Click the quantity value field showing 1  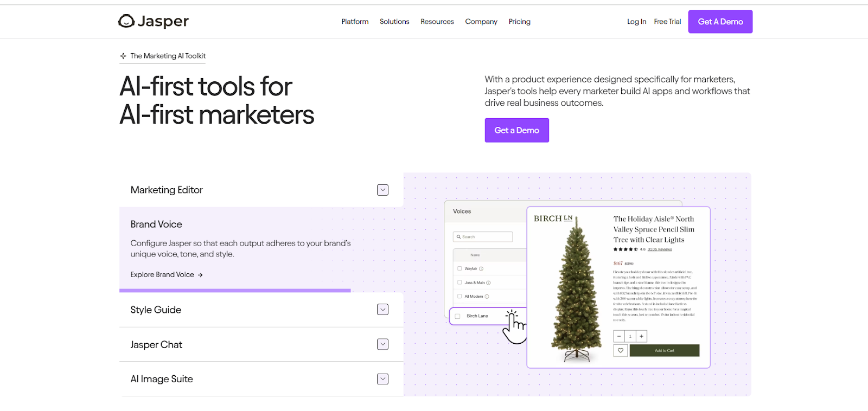pos(630,336)
